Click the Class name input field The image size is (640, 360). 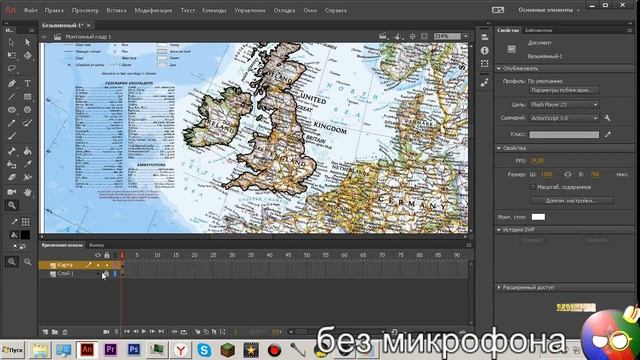point(564,134)
